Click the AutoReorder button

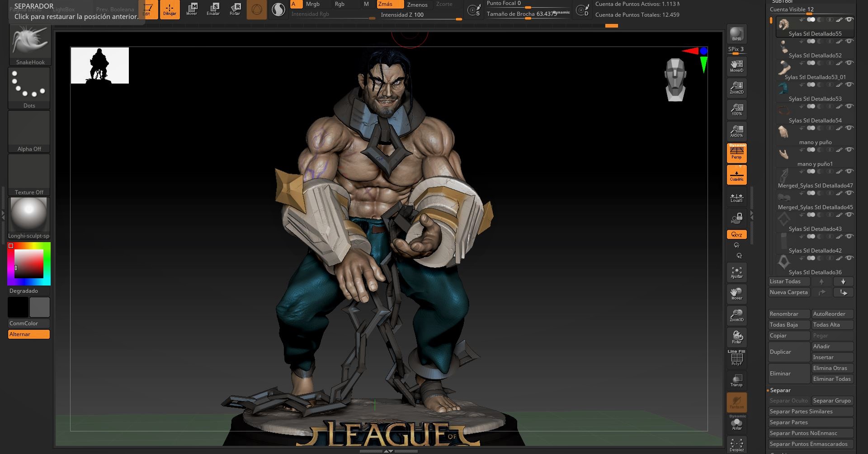(x=832, y=314)
